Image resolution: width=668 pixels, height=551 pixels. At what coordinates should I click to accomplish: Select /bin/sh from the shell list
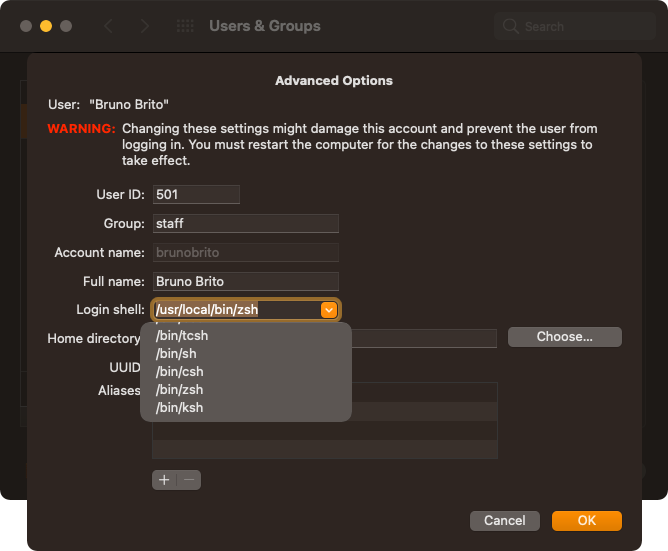click(x=176, y=354)
